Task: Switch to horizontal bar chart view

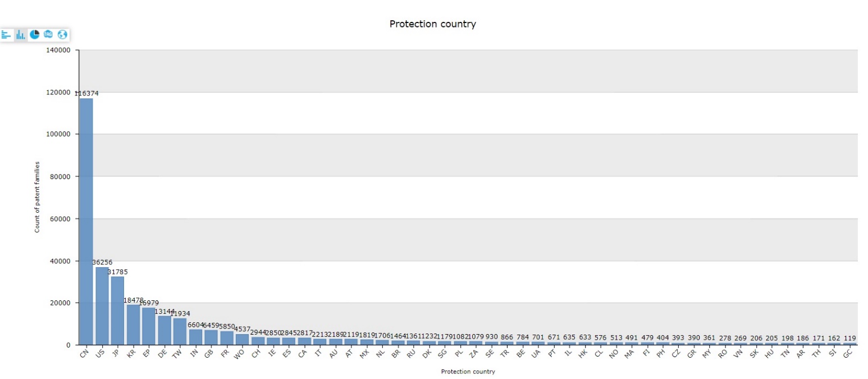Action: (x=6, y=35)
